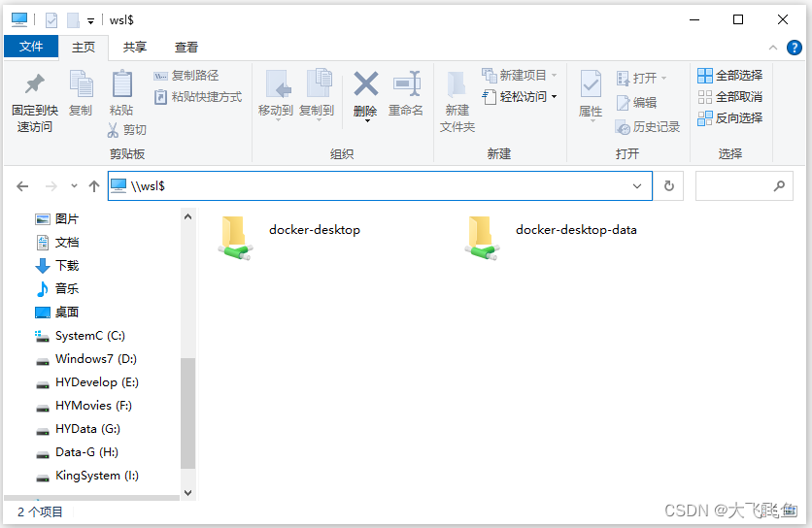The image size is (812, 528).
Task: Expand the address bar history dropdown
Action: (x=637, y=185)
